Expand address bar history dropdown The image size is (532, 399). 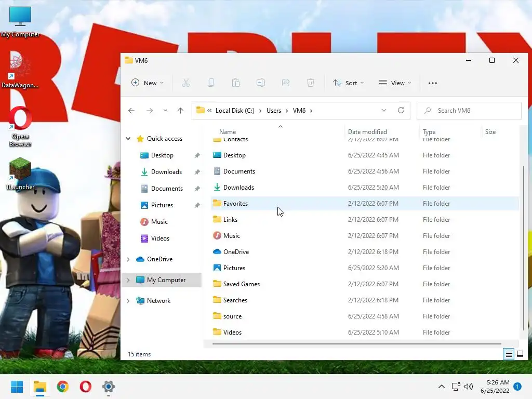click(x=384, y=110)
